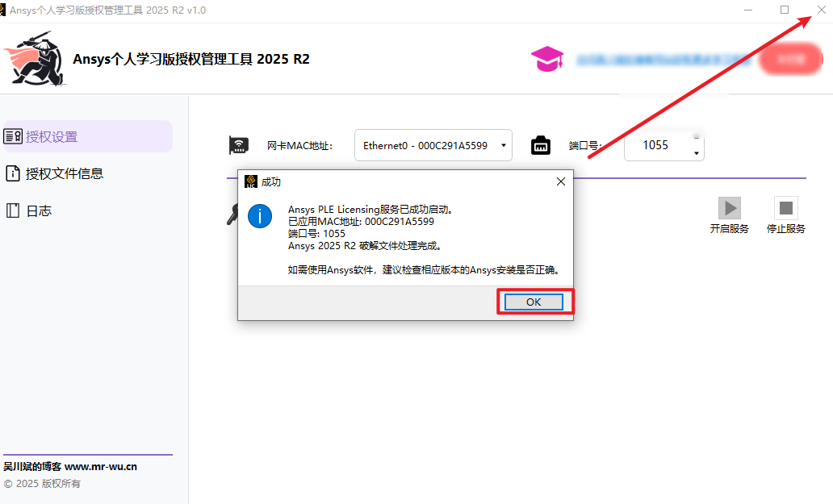Image resolution: width=833 pixels, height=504 pixels.
Task: Open the Ethernet0 MAC address dropdown
Action: click(x=433, y=145)
